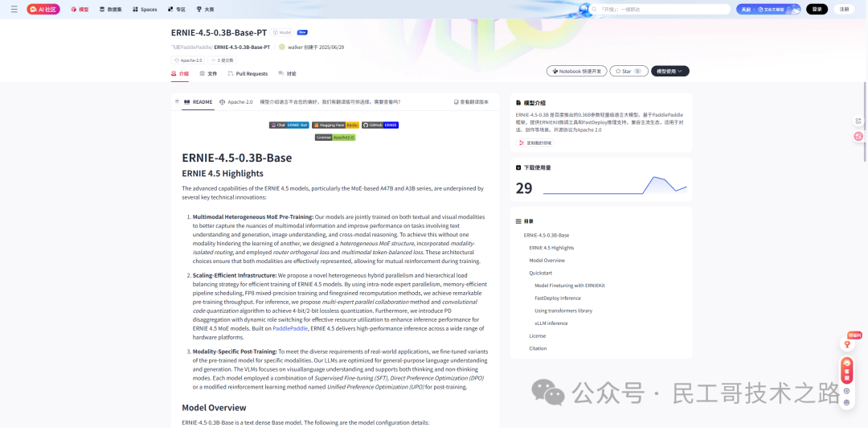Image resolution: width=868 pixels, height=428 pixels.
Task: Click the 模型介绍 panel heading icon
Action: point(518,103)
